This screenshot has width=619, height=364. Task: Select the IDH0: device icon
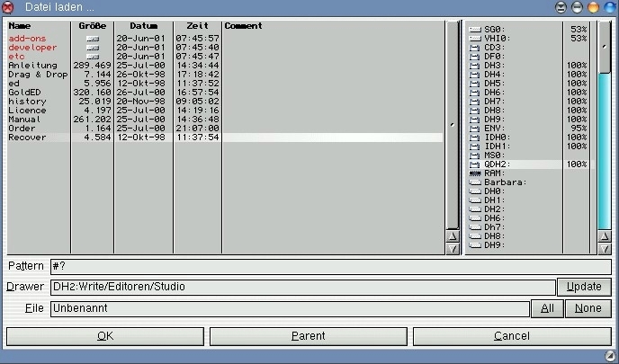click(475, 138)
